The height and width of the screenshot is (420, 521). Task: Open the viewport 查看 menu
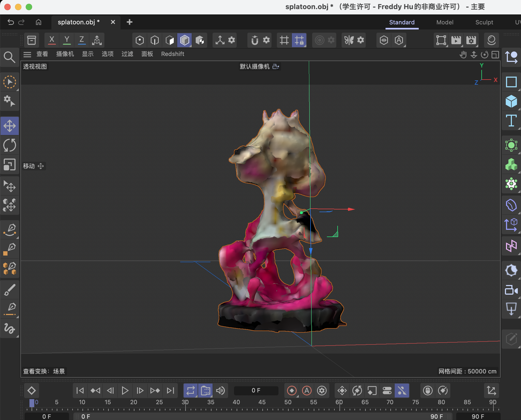(x=42, y=54)
